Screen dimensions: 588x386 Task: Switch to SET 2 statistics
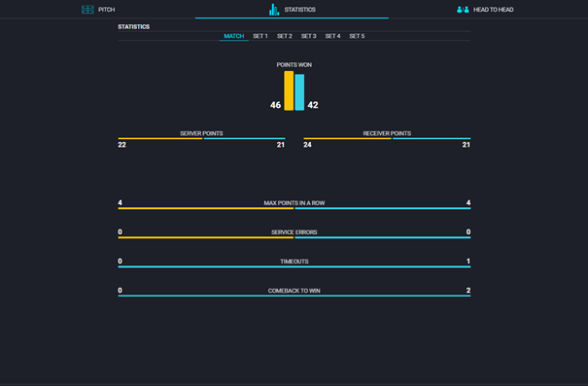coord(284,36)
